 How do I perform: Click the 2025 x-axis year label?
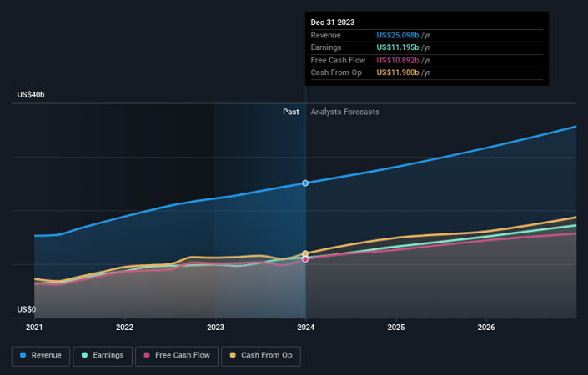point(396,327)
